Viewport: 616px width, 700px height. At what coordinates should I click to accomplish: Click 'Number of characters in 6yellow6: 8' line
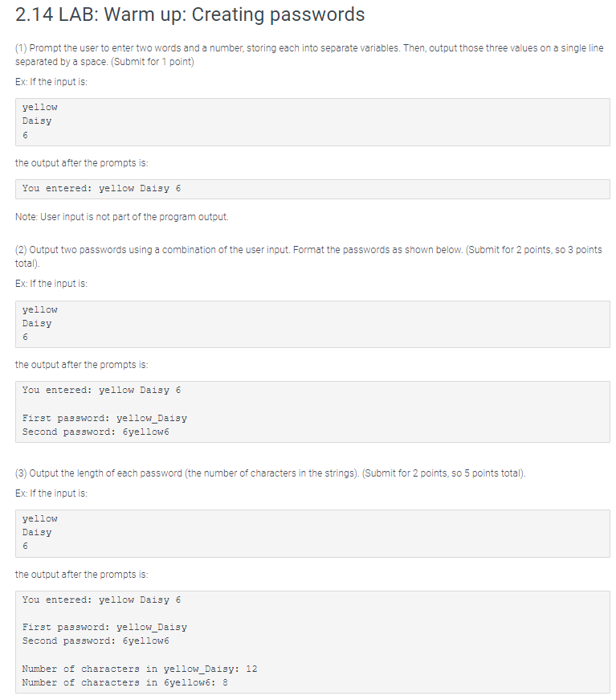(x=125, y=682)
